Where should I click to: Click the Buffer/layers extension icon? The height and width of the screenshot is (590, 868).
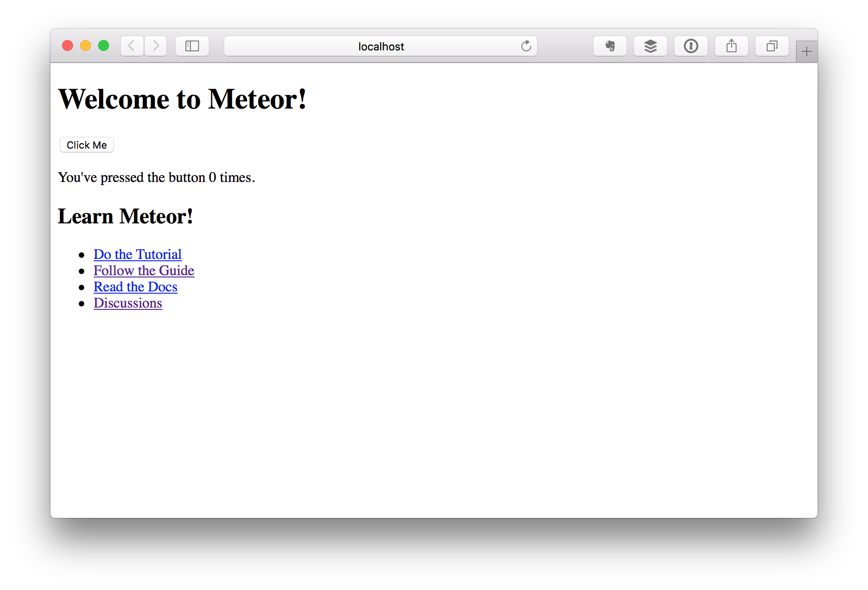[650, 46]
